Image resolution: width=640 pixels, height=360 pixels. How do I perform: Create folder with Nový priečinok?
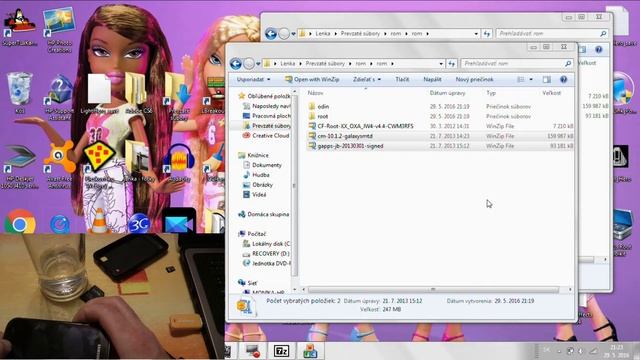point(474,80)
